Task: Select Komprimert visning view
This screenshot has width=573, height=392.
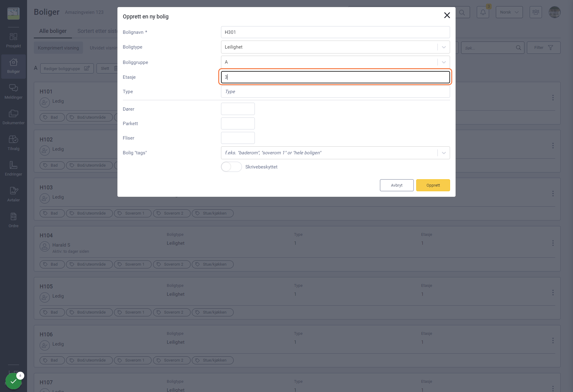Action: coord(58,48)
